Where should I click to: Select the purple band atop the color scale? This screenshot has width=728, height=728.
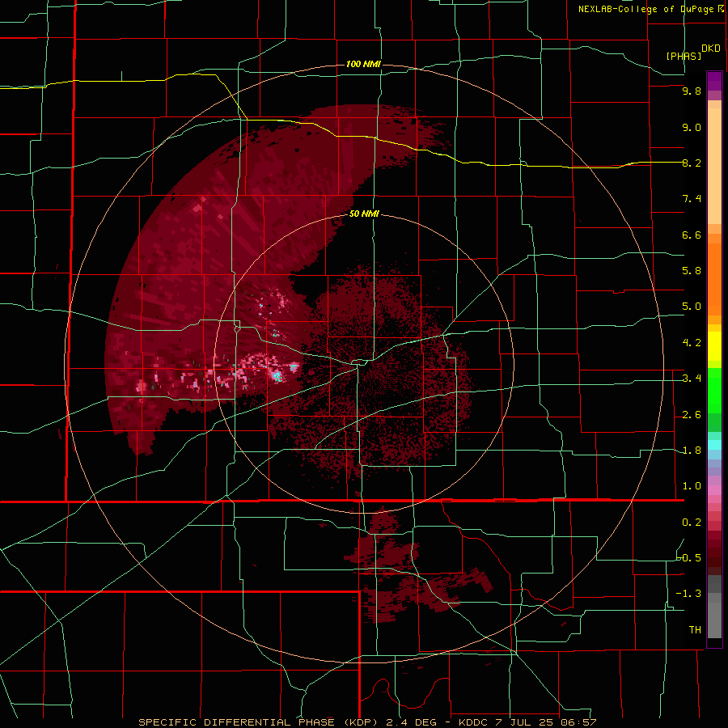tap(714, 81)
